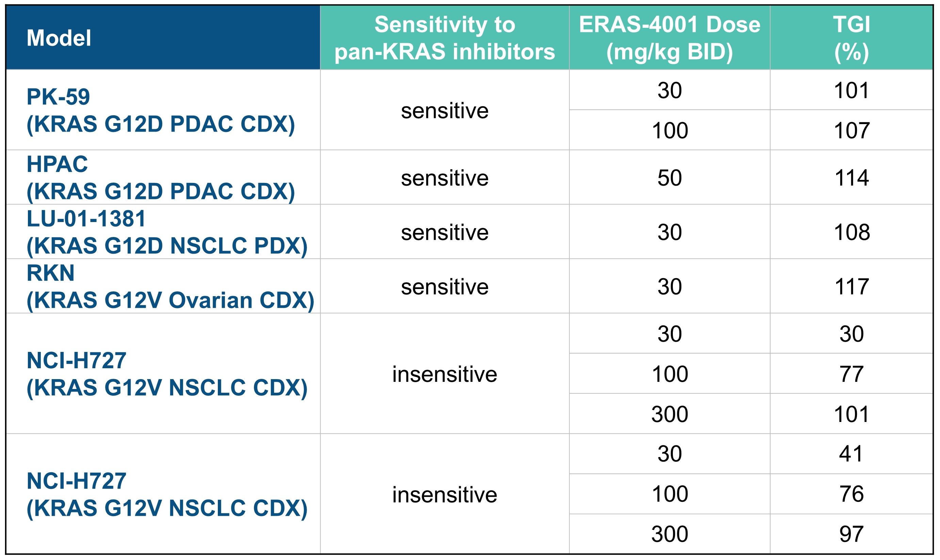Select the TGI value 108
This screenshot has width=940, height=560.
pos(851,232)
